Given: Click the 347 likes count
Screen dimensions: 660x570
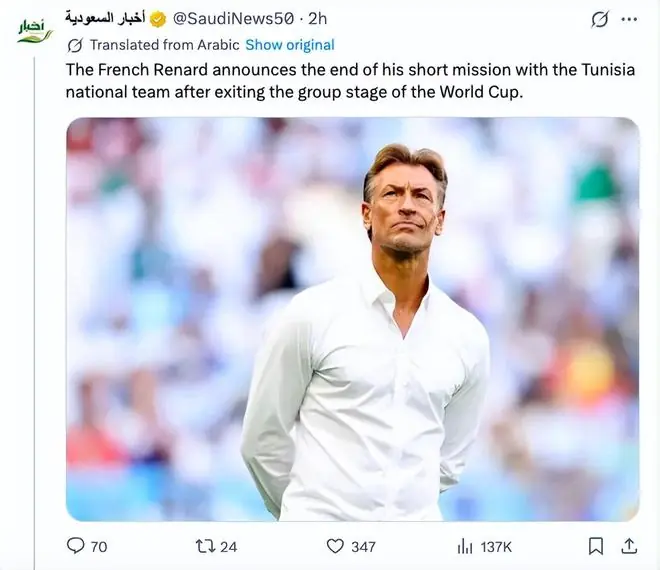Looking at the screenshot, I should pos(363,547).
